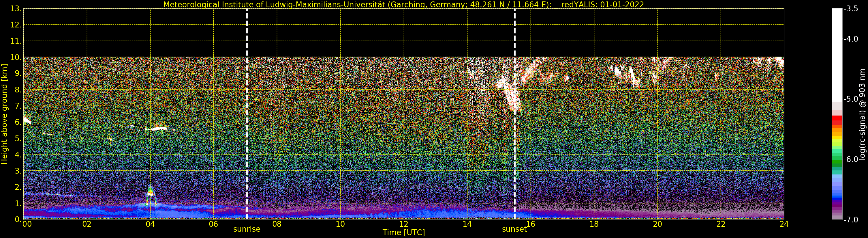Click the '0.' height axis tick label
The image size is (868, 238).
(18, 220)
